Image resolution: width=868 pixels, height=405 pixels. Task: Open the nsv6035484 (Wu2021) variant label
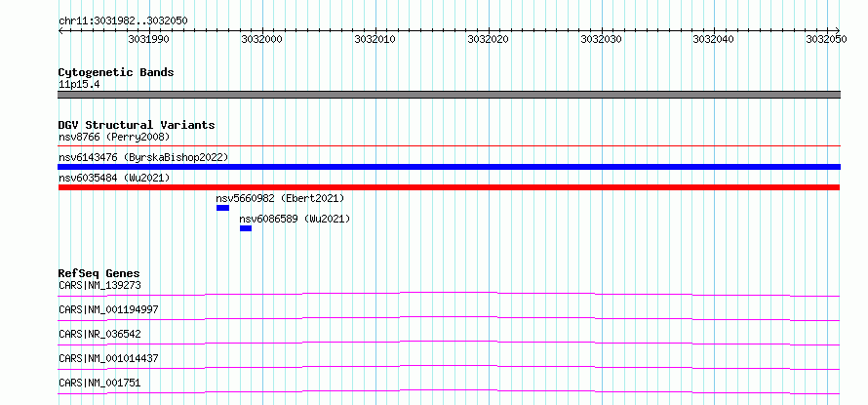114,178
